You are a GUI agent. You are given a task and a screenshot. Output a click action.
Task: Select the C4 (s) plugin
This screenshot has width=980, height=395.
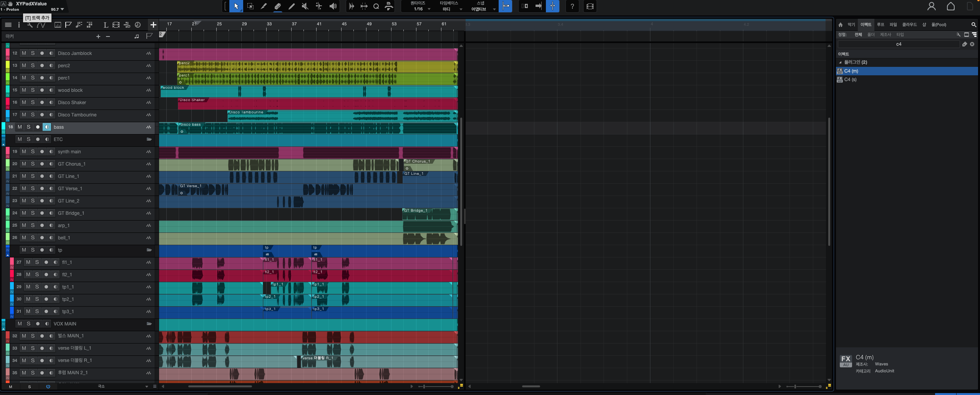click(907, 80)
